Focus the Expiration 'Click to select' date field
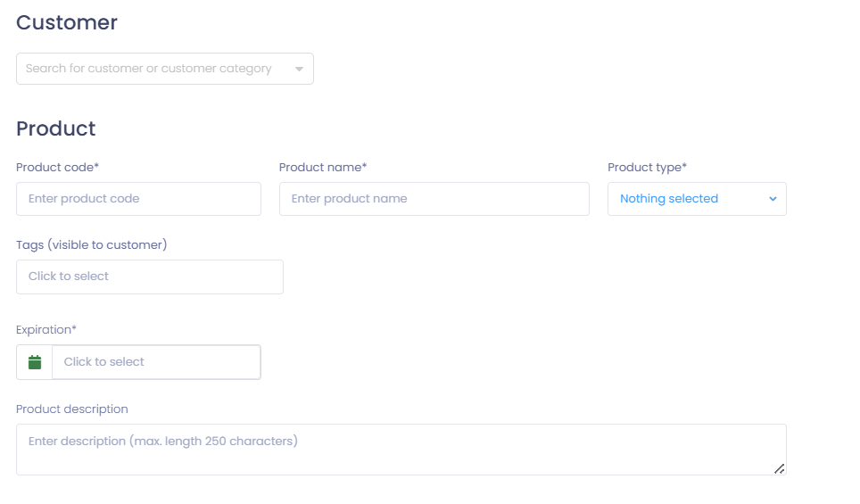 coord(156,362)
